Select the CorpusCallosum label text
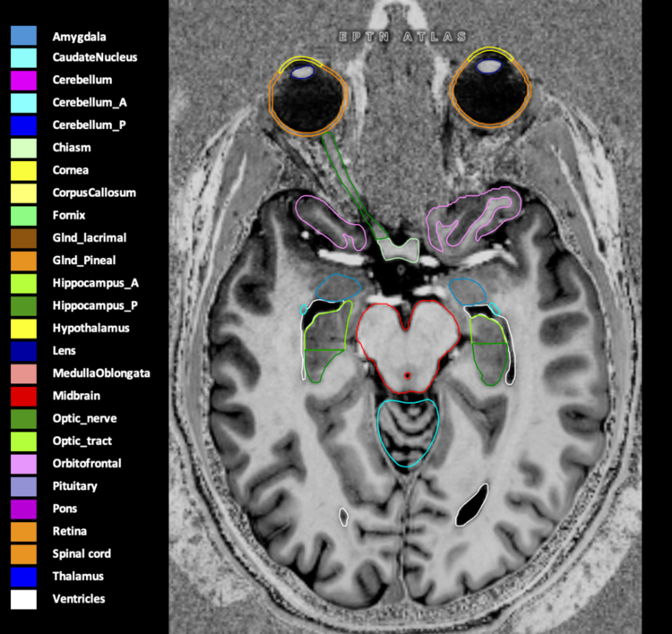This screenshot has width=672, height=634. pyautogui.click(x=94, y=193)
